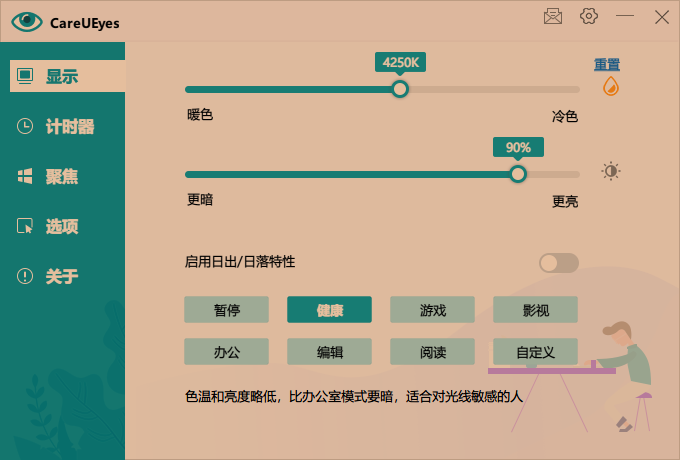The image size is (680, 460).
Task: Click the mode description text 色温和亮度略低
Action: 353,396
